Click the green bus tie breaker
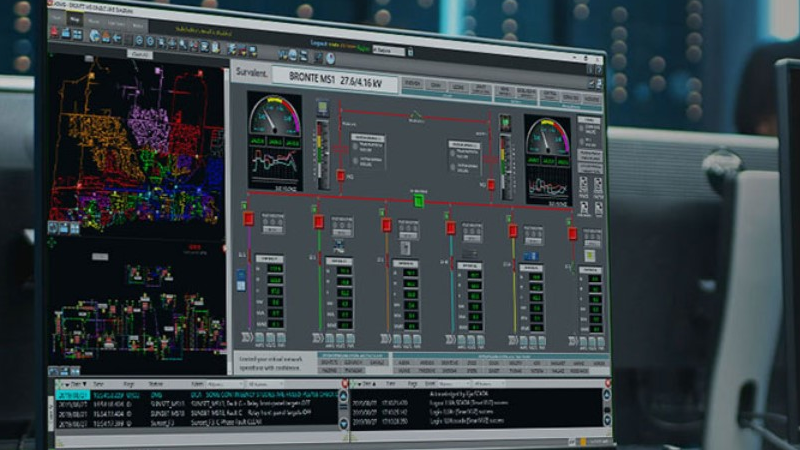 coord(419,200)
